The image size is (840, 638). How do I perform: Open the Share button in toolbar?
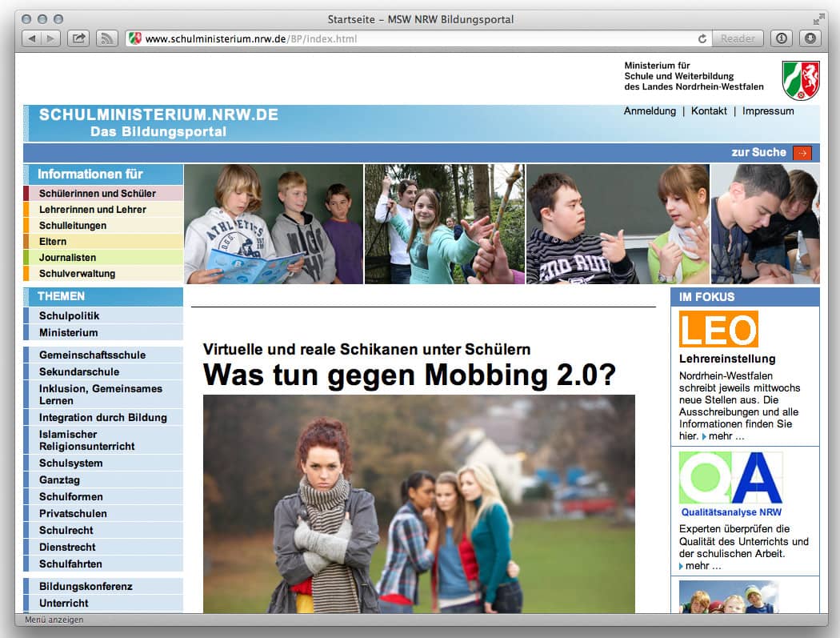78,38
